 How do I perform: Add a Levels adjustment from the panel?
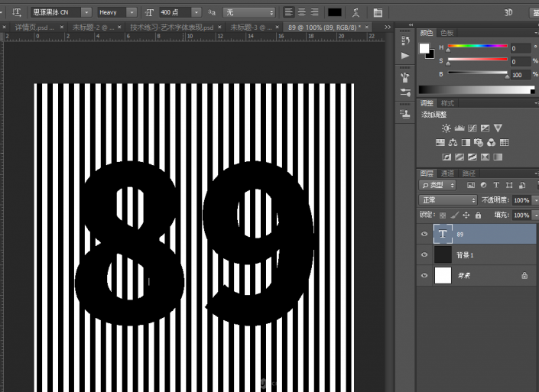pos(459,128)
